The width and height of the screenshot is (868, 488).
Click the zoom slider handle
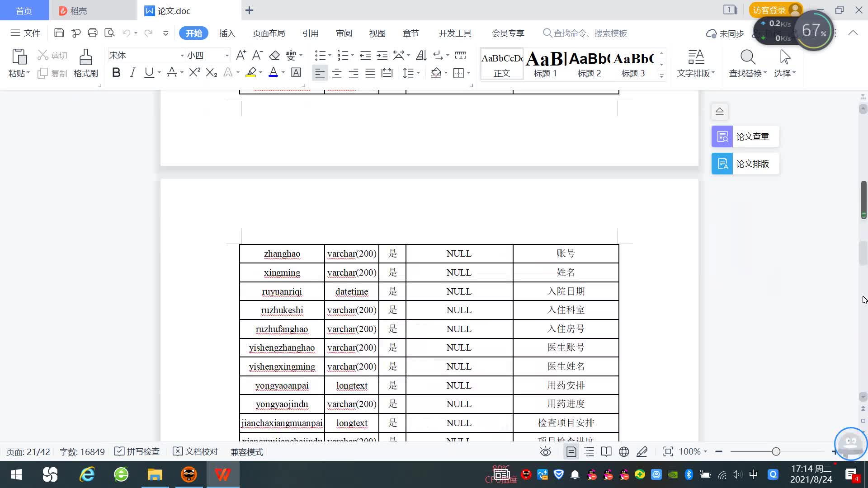(776, 451)
